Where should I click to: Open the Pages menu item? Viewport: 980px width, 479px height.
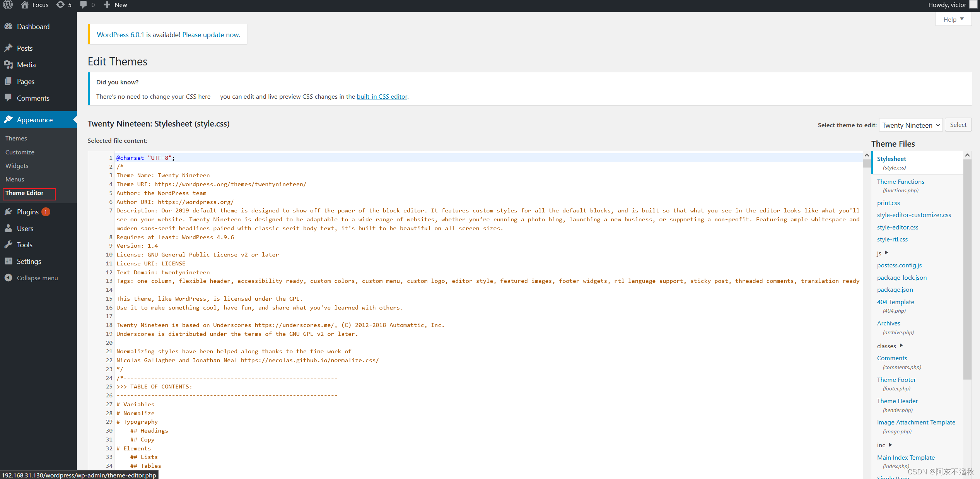click(x=26, y=81)
